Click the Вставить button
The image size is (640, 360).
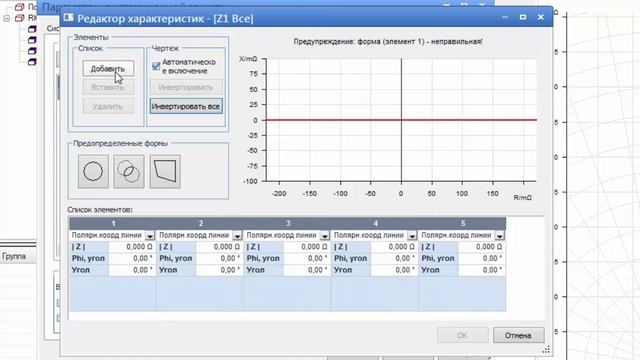click(108, 87)
